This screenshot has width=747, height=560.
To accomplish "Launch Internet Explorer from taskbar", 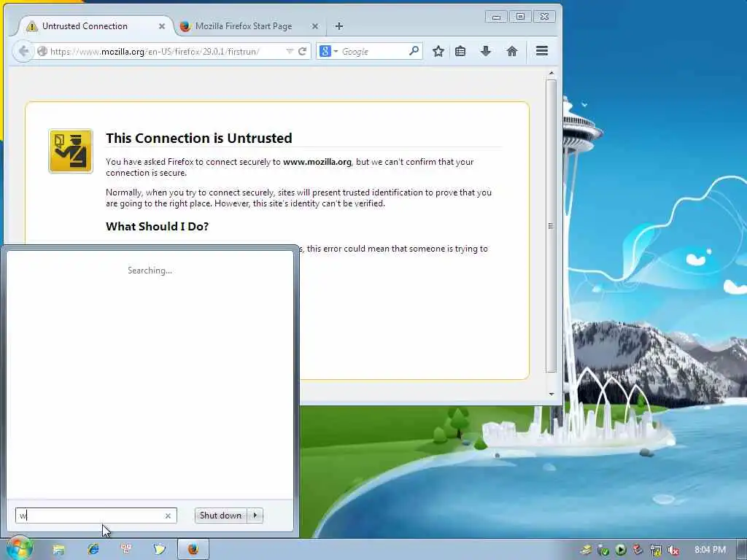I will [93, 550].
